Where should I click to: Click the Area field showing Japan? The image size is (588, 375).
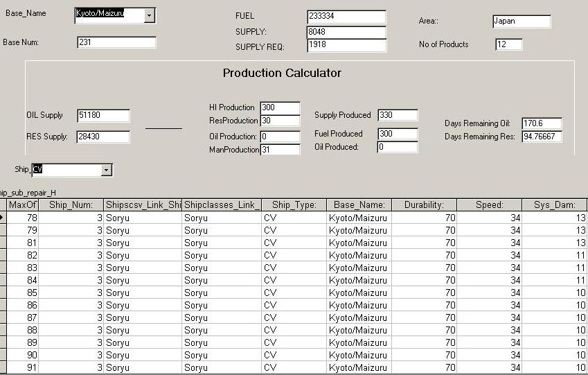tap(522, 21)
